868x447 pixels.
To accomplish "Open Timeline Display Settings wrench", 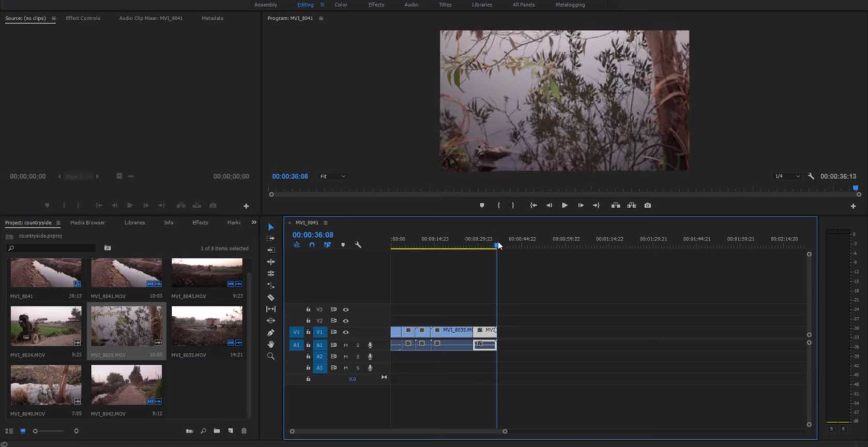I will point(358,245).
